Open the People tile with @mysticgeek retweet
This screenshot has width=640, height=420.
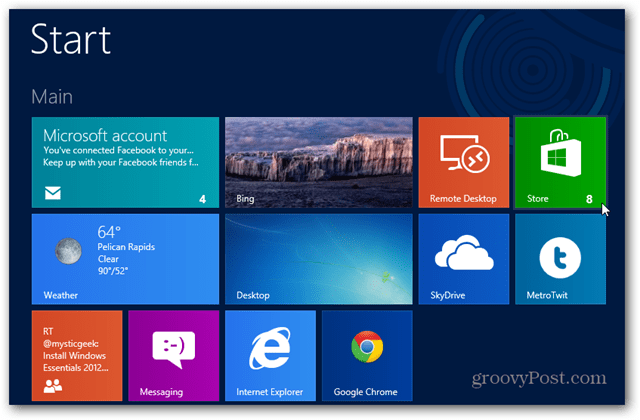tap(77, 356)
